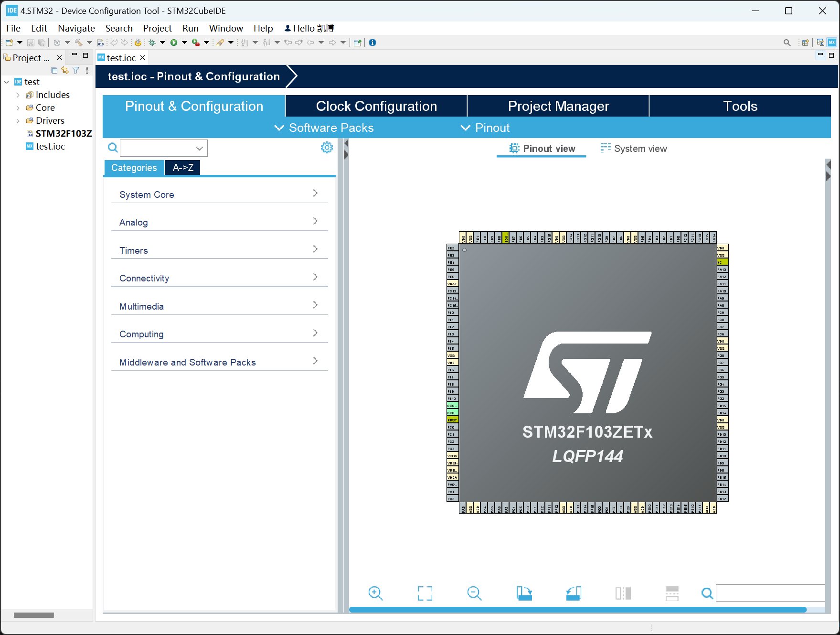The height and width of the screenshot is (635, 840).
Task: Click Link with Editor icon in Project Explorer
Action: 65,70
